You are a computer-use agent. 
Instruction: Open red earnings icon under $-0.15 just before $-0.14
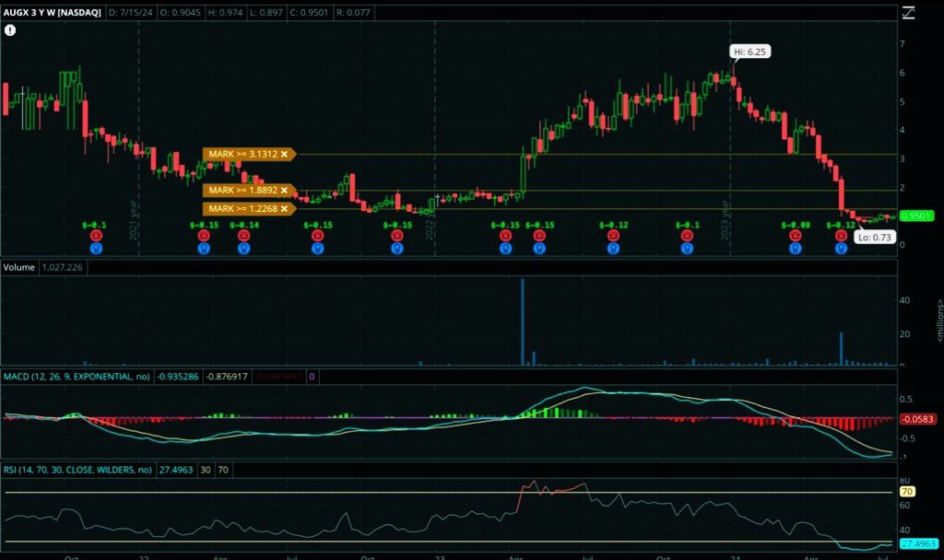click(204, 236)
